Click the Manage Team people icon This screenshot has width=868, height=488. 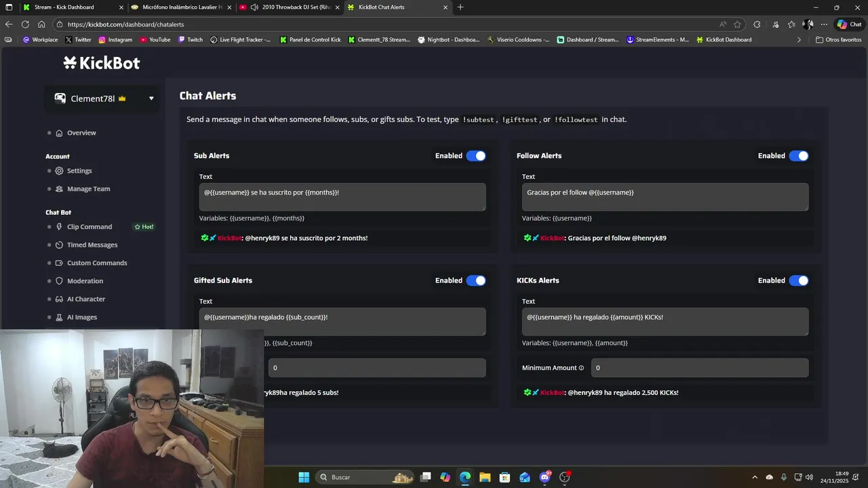59,189
